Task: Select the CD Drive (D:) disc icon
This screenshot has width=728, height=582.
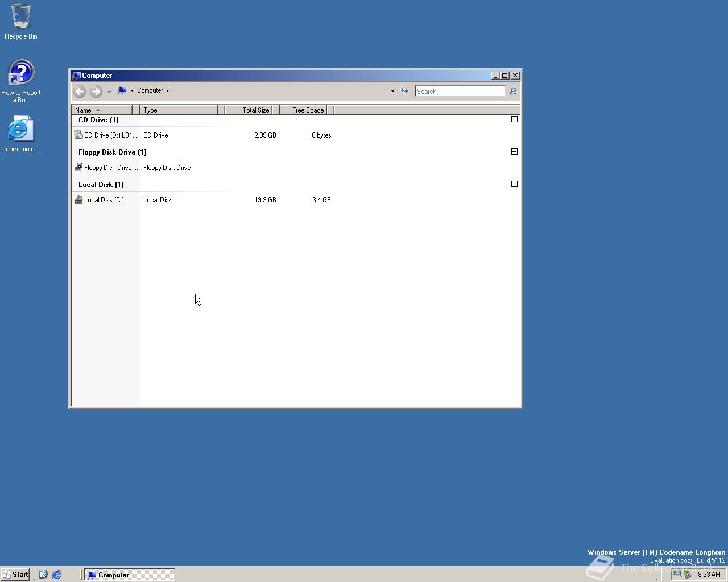Action: 78,135
